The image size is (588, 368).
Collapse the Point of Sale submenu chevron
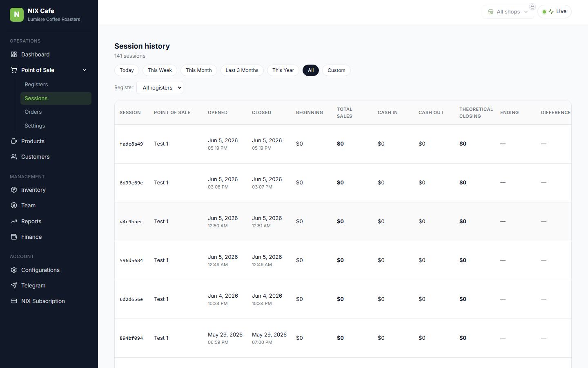(85, 70)
